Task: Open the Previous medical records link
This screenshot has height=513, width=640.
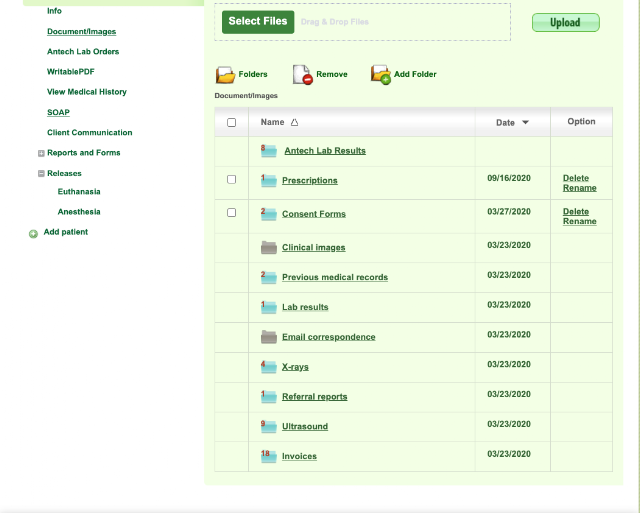Action: click(x=335, y=277)
